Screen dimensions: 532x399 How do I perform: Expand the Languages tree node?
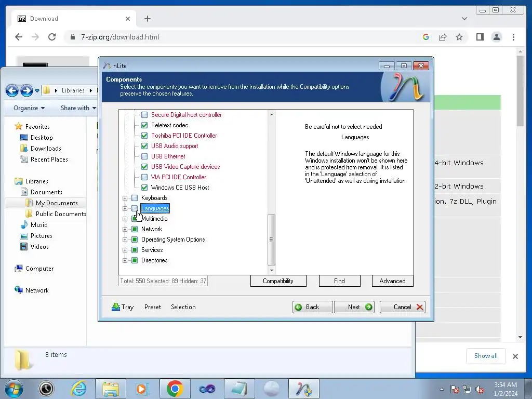pos(125,208)
